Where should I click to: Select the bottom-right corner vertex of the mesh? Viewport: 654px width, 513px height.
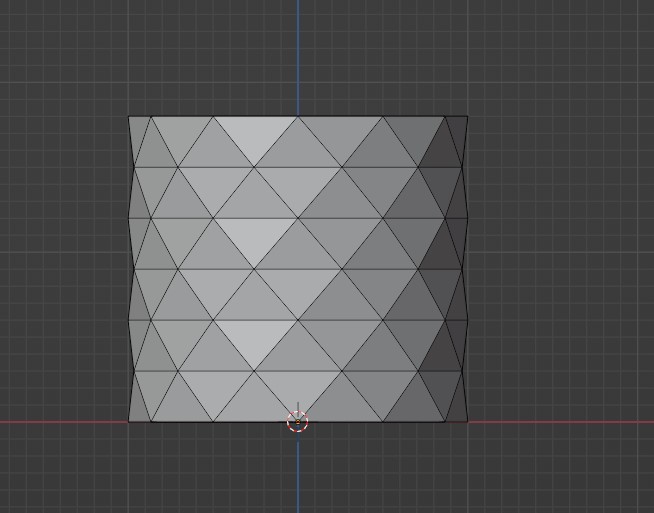[467, 421]
